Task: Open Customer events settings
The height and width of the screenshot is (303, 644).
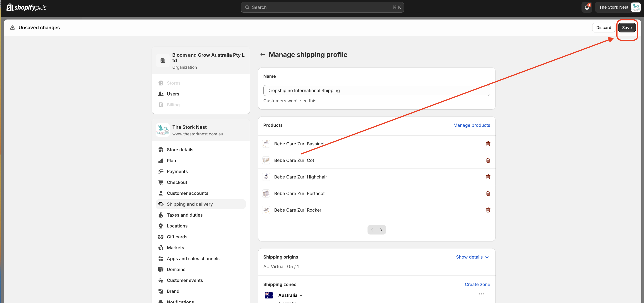Action: (x=200, y=281)
